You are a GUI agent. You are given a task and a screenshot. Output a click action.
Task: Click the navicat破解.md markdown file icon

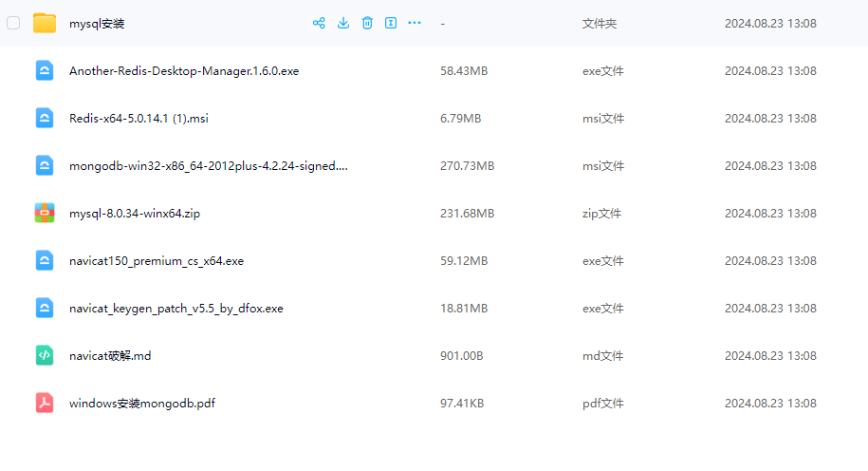point(45,356)
